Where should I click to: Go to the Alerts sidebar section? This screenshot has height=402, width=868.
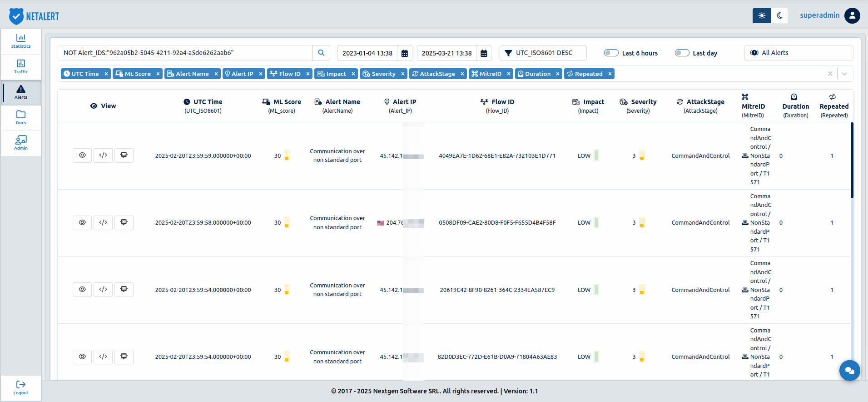tap(21, 92)
